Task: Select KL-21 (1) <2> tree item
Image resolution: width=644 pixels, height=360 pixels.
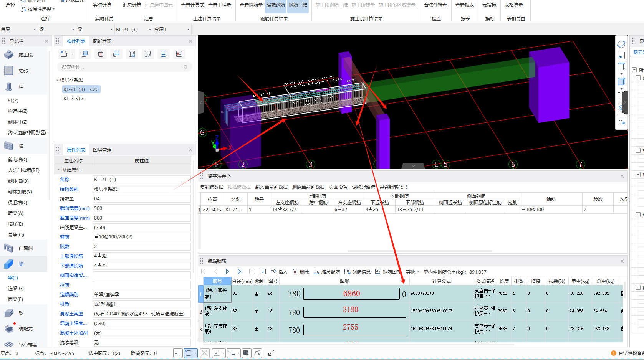Action: coord(81,89)
